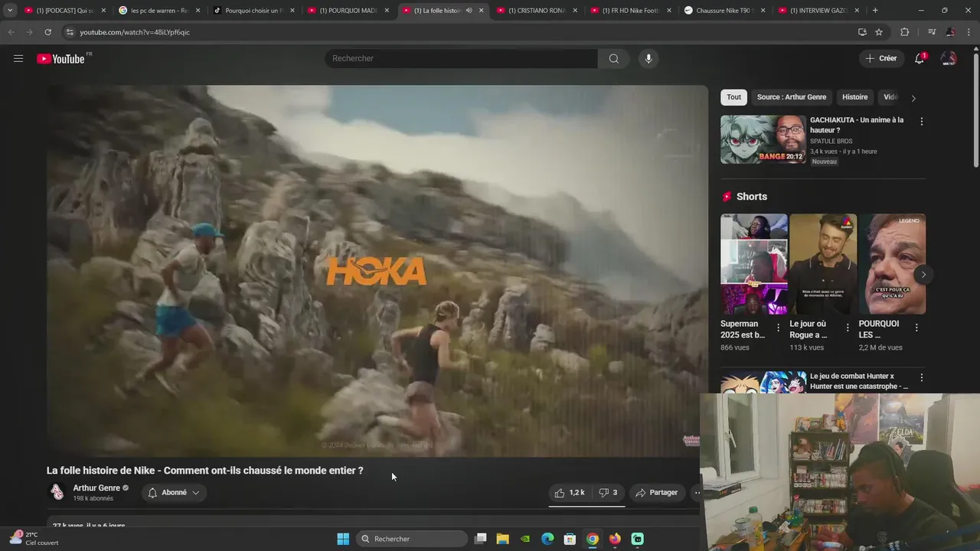This screenshot has height=551, width=980.
Task: Mute the La folle histoire tab audio
Action: pos(469,11)
